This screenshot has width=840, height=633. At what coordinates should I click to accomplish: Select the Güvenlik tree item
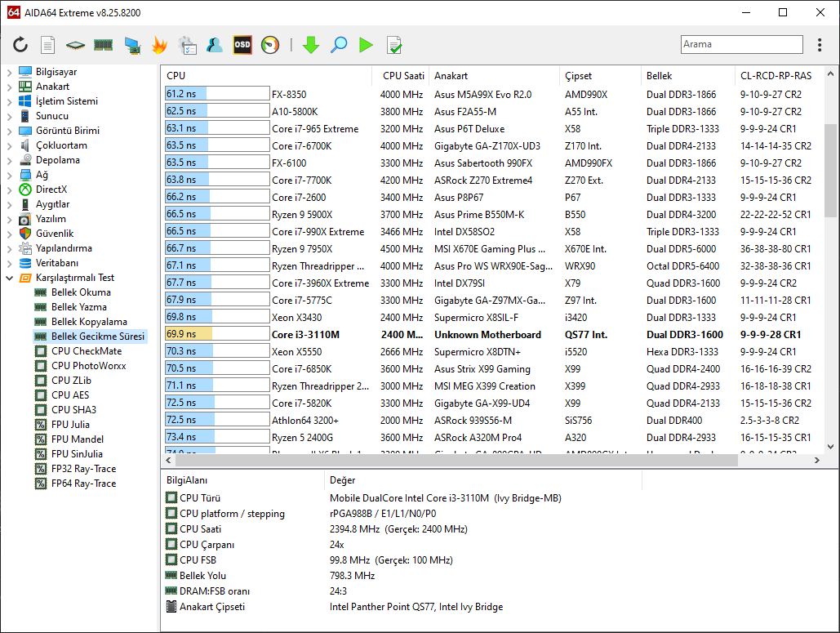coord(55,233)
